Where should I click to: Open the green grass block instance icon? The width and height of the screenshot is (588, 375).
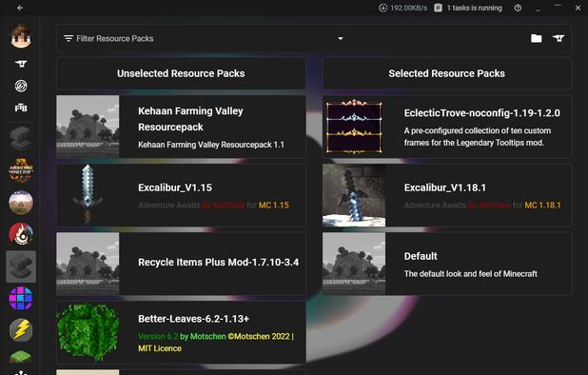(21, 357)
